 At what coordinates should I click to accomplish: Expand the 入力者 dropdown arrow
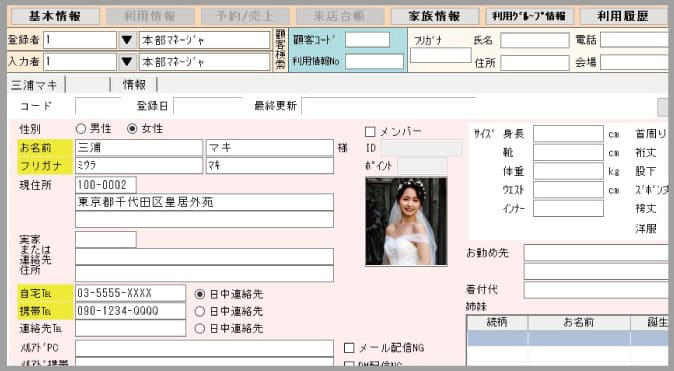(127, 61)
